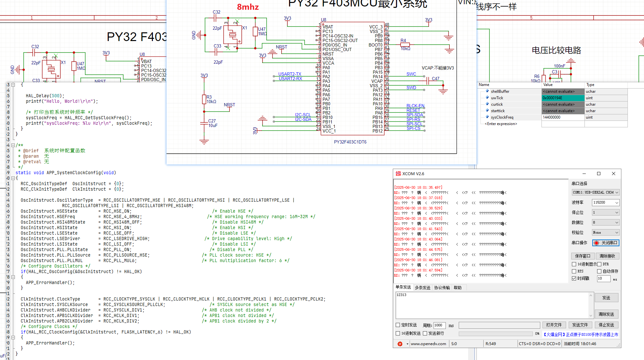Click the watch variable icon beside sysClockFreq
The width and height of the screenshot is (644, 360).
tap(487, 117)
